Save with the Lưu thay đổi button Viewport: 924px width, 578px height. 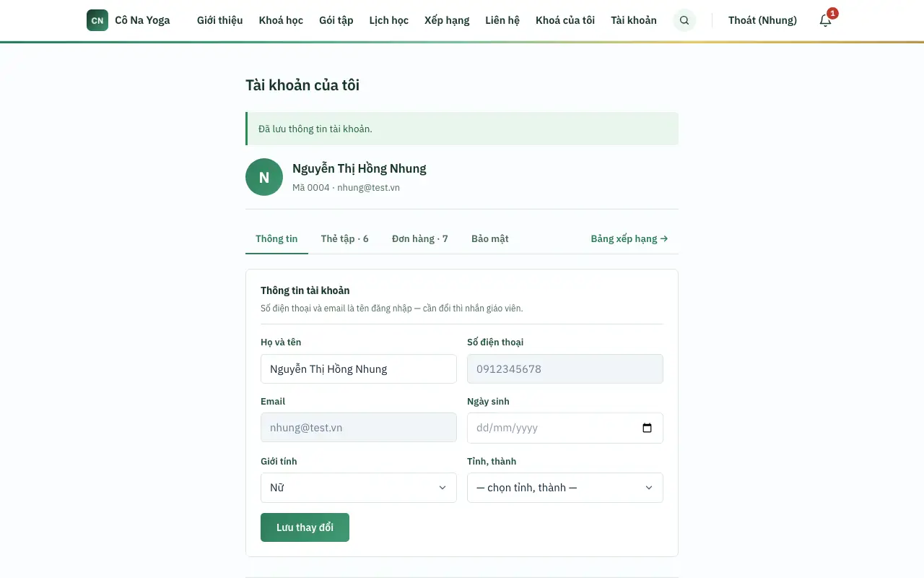point(305,527)
